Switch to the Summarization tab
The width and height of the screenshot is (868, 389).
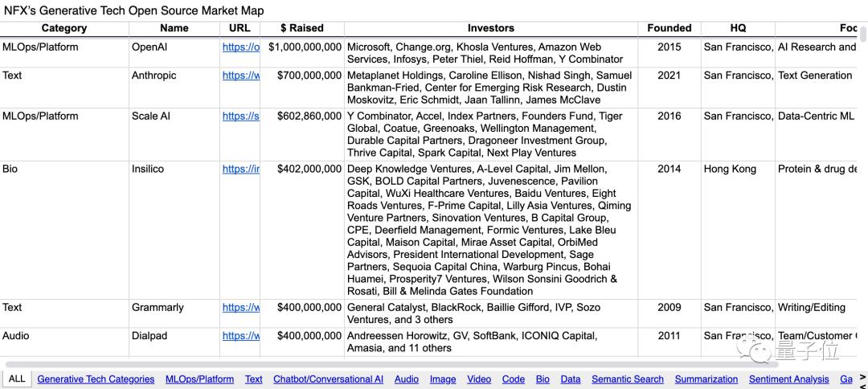point(706,379)
